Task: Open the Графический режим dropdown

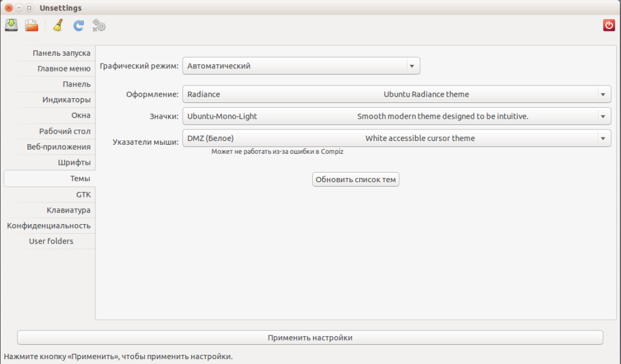Action: pyautogui.click(x=301, y=66)
